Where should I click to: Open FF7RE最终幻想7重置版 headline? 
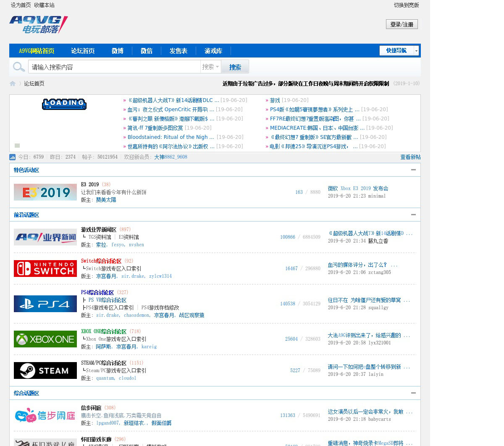click(315, 119)
